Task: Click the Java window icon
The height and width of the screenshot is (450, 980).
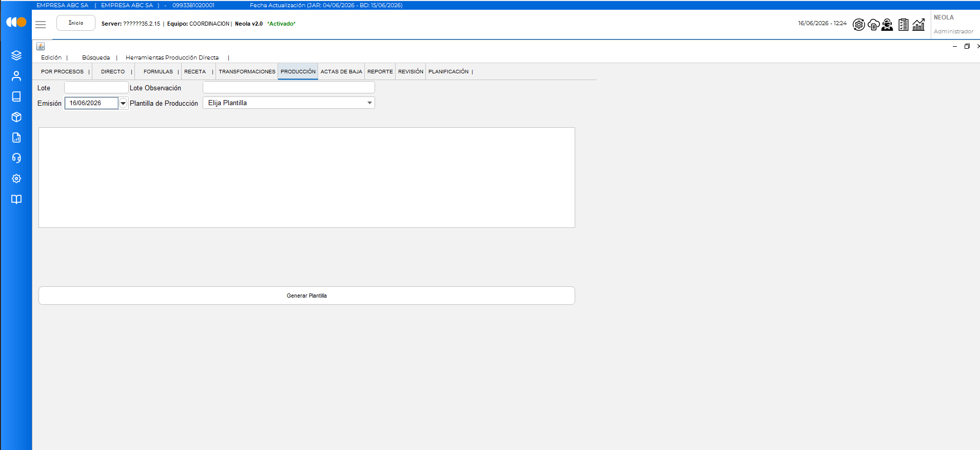Action: [x=41, y=46]
